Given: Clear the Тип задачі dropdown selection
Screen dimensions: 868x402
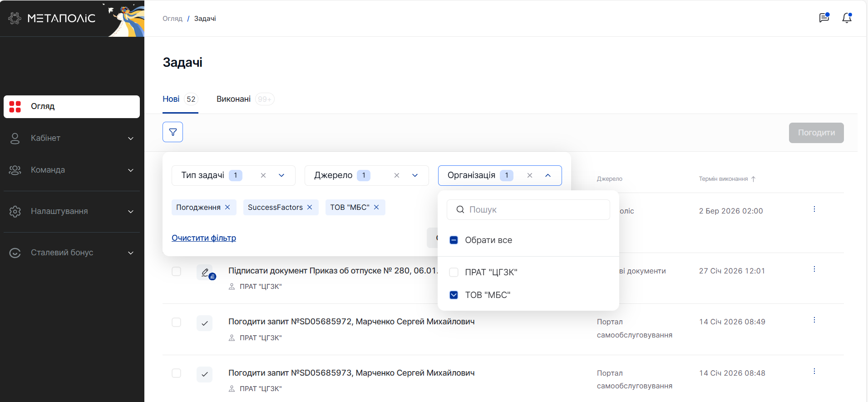Looking at the screenshot, I should point(263,175).
